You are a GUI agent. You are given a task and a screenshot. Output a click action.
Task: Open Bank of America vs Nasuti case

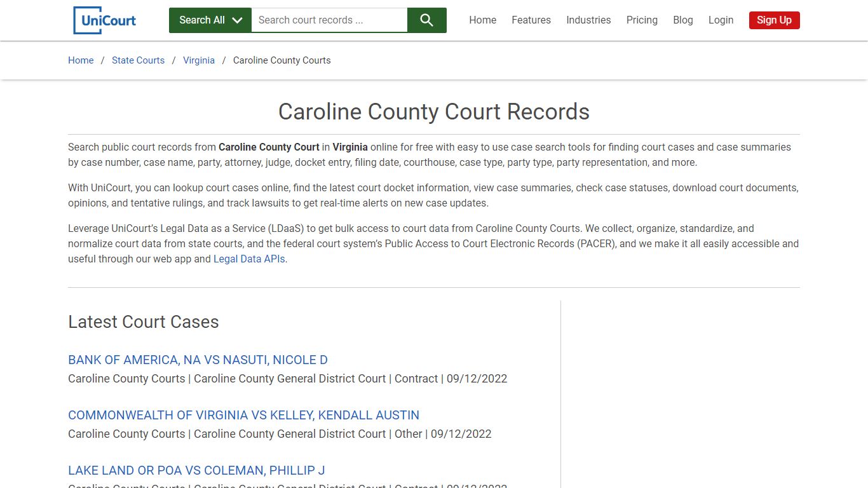[x=198, y=360]
